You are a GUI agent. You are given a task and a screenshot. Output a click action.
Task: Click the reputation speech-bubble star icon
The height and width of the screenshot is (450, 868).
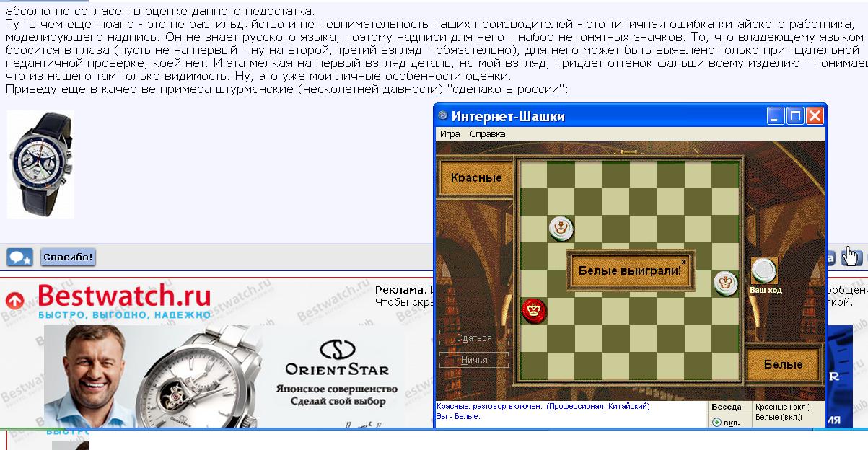(19, 257)
